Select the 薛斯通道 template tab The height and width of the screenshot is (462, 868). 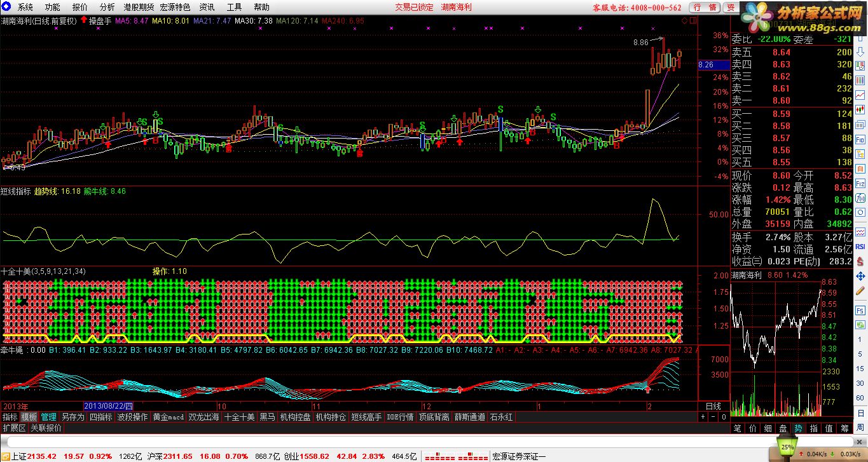tap(470, 417)
